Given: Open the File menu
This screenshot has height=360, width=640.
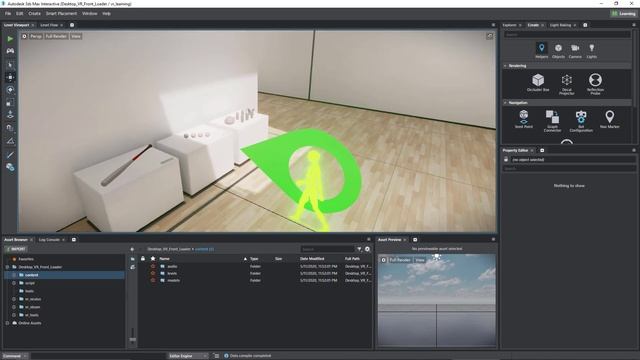Looking at the screenshot, I should point(8,13).
